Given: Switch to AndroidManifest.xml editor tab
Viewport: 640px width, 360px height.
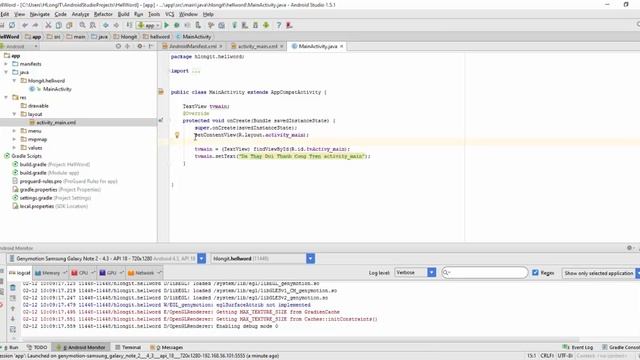Looking at the screenshot, I should [x=192, y=46].
